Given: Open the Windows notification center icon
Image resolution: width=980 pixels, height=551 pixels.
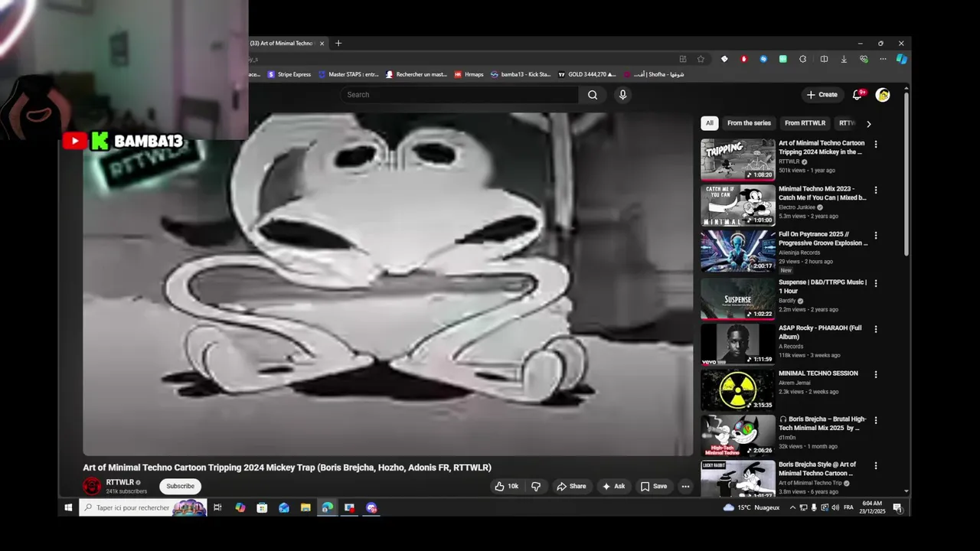Looking at the screenshot, I should pyautogui.click(x=897, y=507).
